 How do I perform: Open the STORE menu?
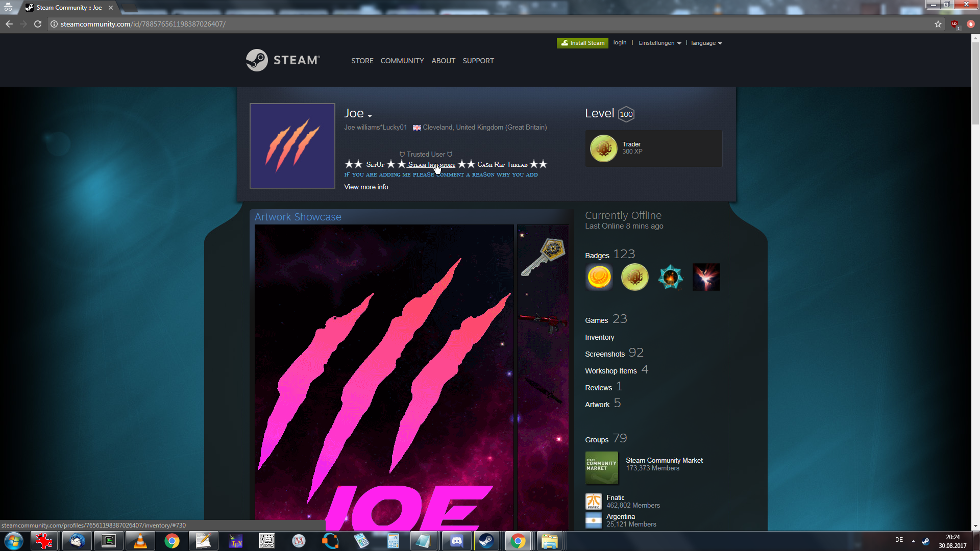pos(362,61)
